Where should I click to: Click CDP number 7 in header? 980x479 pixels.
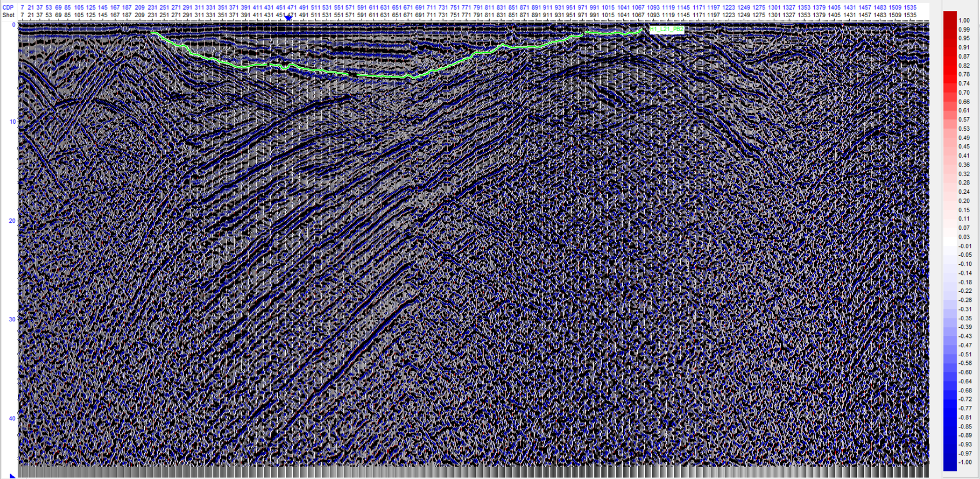[22, 8]
